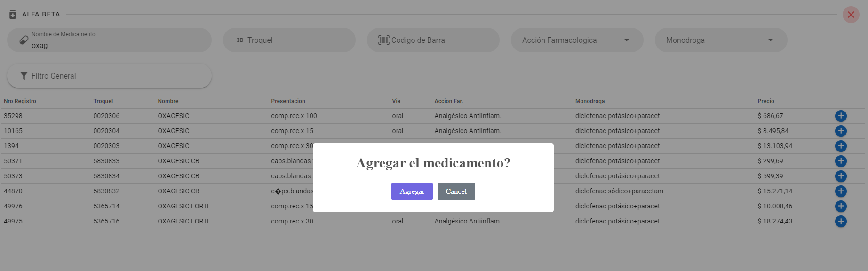This screenshot has height=271, width=868.
Task: Select registro number 50373 cell
Action: pos(13,176)
